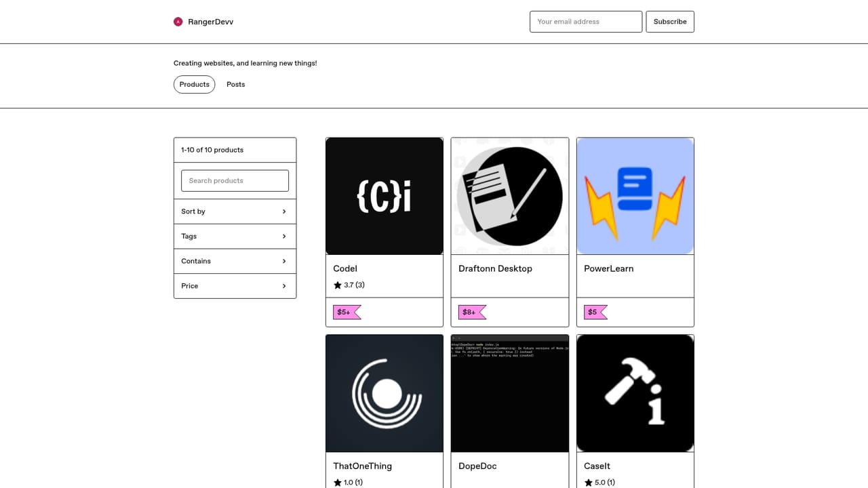Click the CaseIt star rating icon
Viewport: 868px width, 488px height.
(x=589, y=483)
